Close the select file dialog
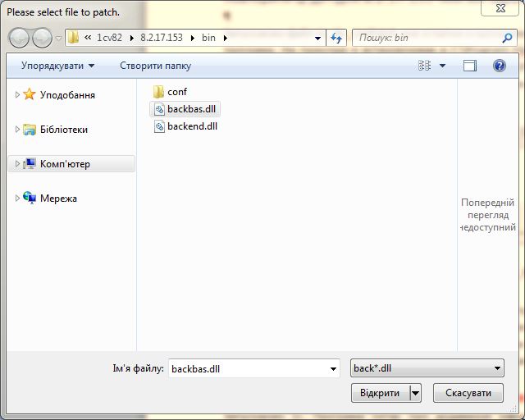525x420 pixels. 500,8
